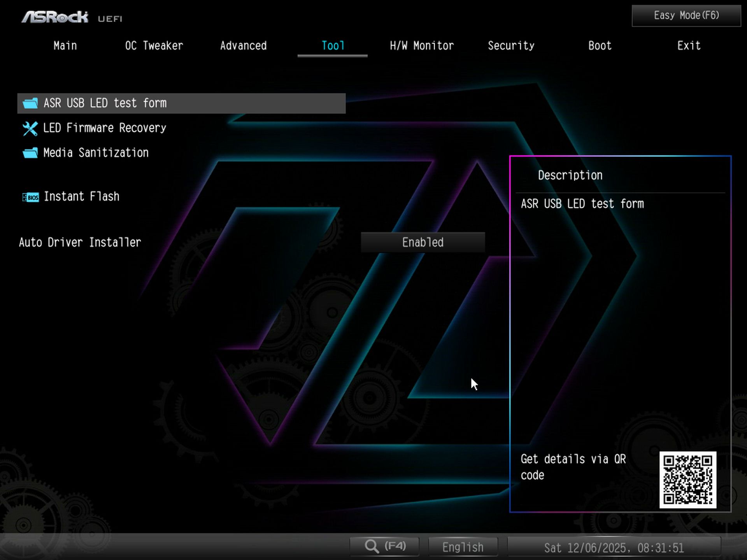Open the English language selector
The width and height of the screenshot is (747, 560).
[x=463, y=546]
